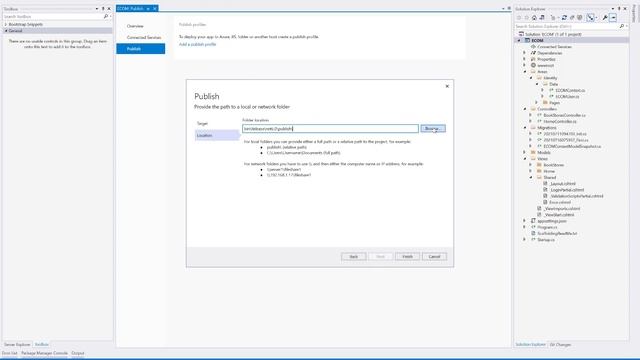Expand Bootstrap Snippets group in Toolbox
The height and width of the screenshot is (360, 640).
click(x=6, y=24)
